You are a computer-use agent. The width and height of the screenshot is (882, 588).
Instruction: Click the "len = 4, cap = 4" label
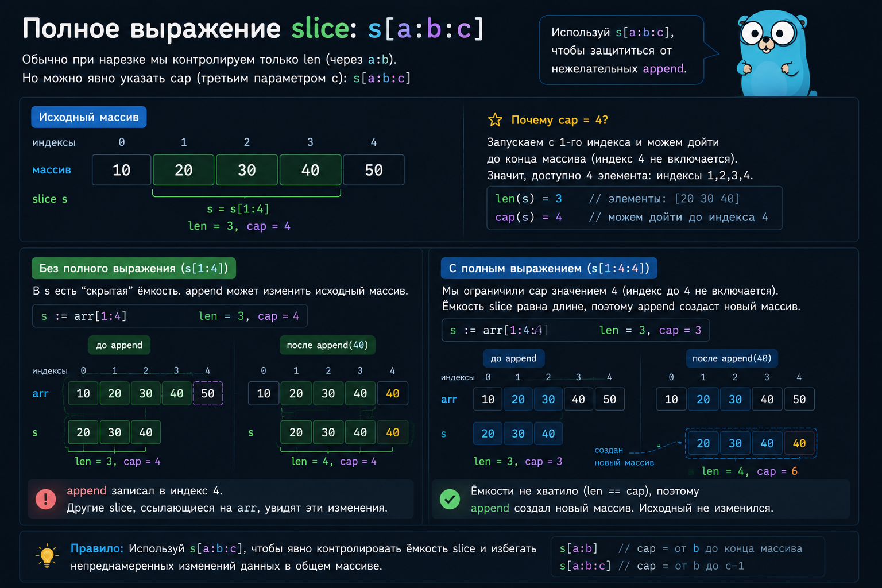334,462
